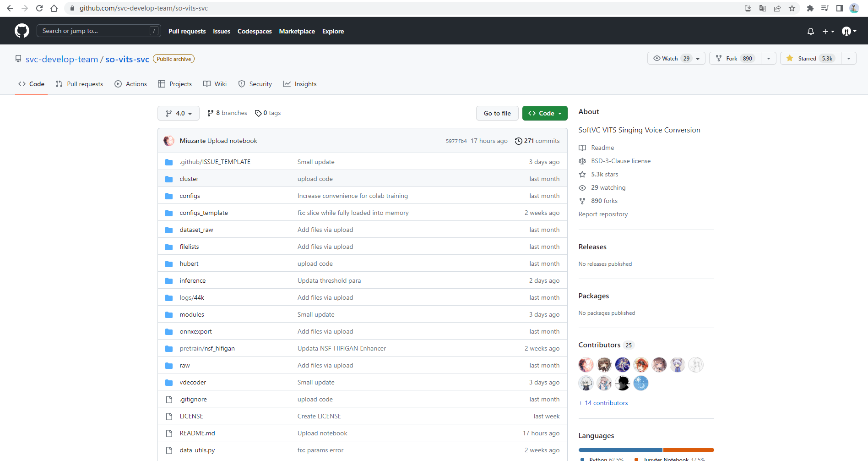The width and height of the screenshot is (868, 461).
Task: Click Miuzarte's commit author avatar
Action: (169, 141)
